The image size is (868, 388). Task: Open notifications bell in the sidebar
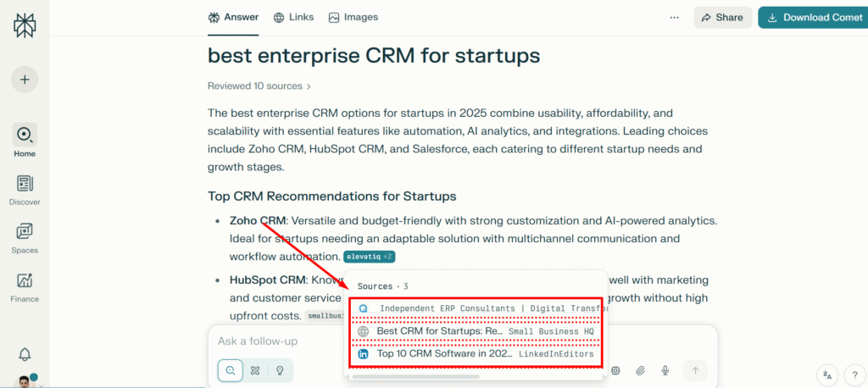25,354
